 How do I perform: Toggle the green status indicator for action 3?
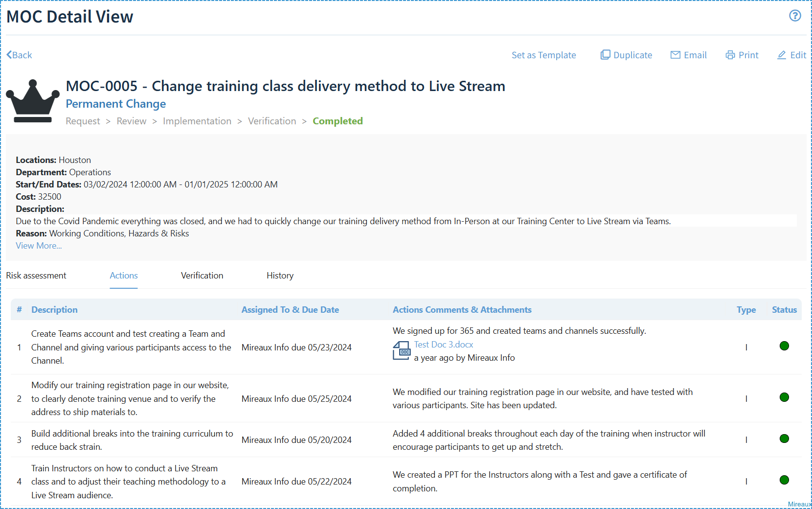coord(784,440)
